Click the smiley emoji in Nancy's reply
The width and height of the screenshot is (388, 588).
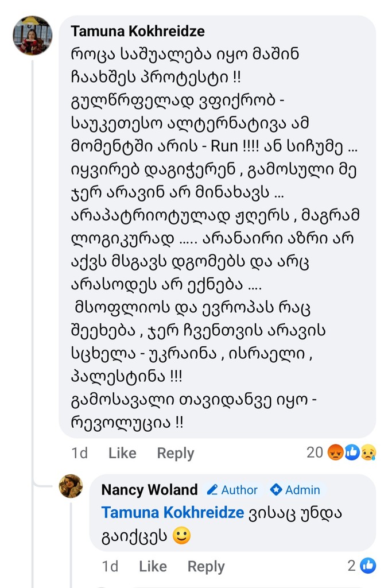pos(181,536)
